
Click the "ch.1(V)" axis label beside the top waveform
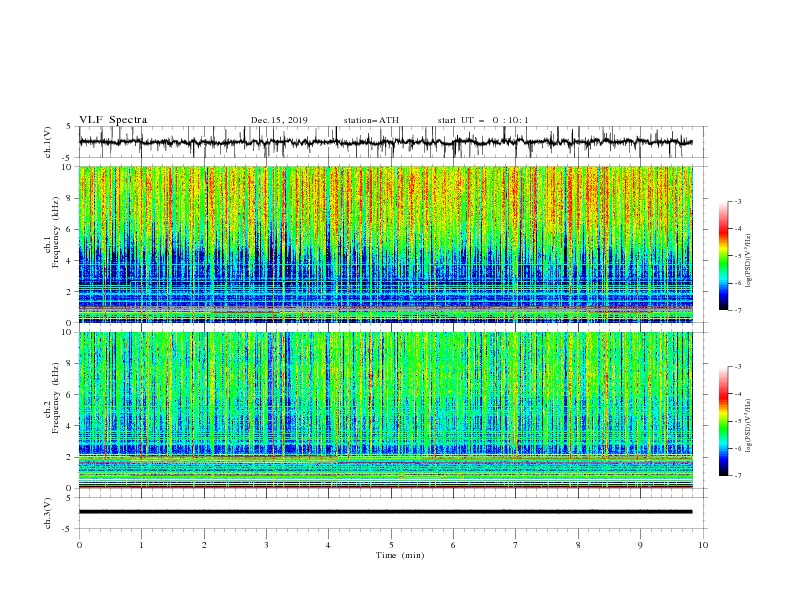click(48, 142)
